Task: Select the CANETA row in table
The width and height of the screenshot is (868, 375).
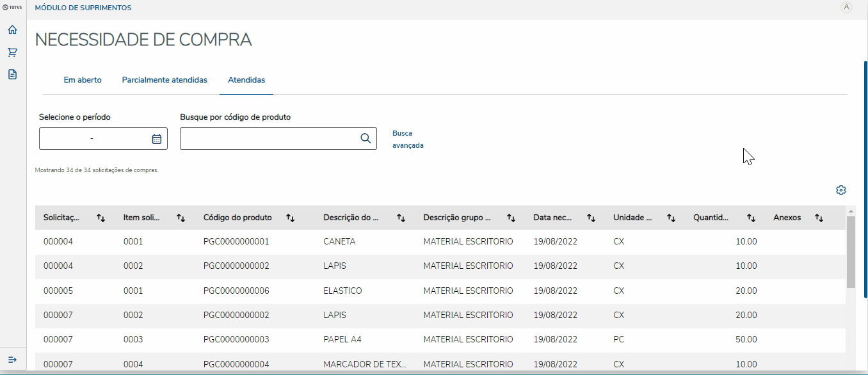Action: (339, 242)
